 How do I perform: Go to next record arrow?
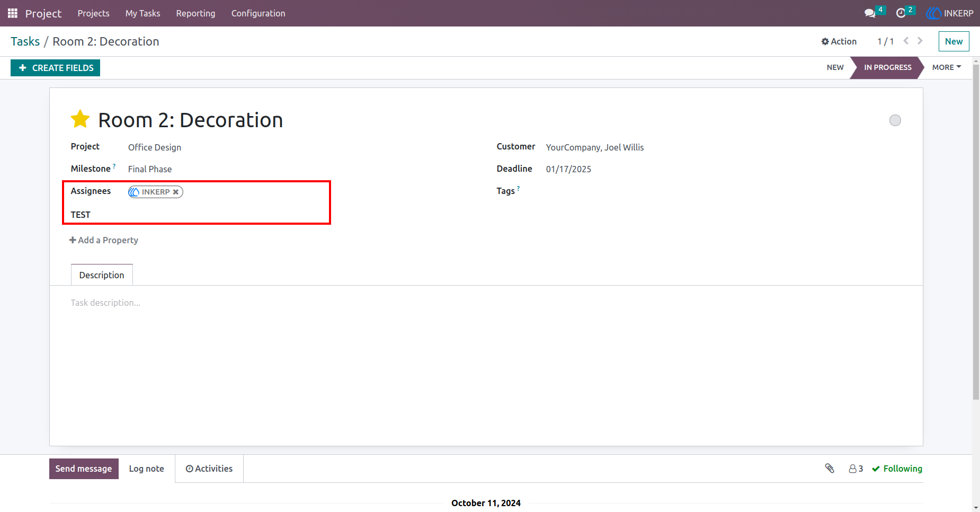920,41
